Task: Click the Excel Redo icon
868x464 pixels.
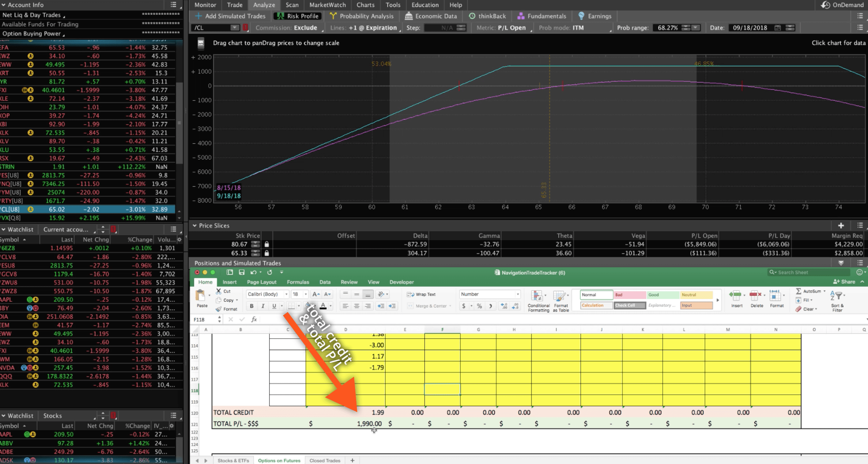Action: (x=269, y=272)
